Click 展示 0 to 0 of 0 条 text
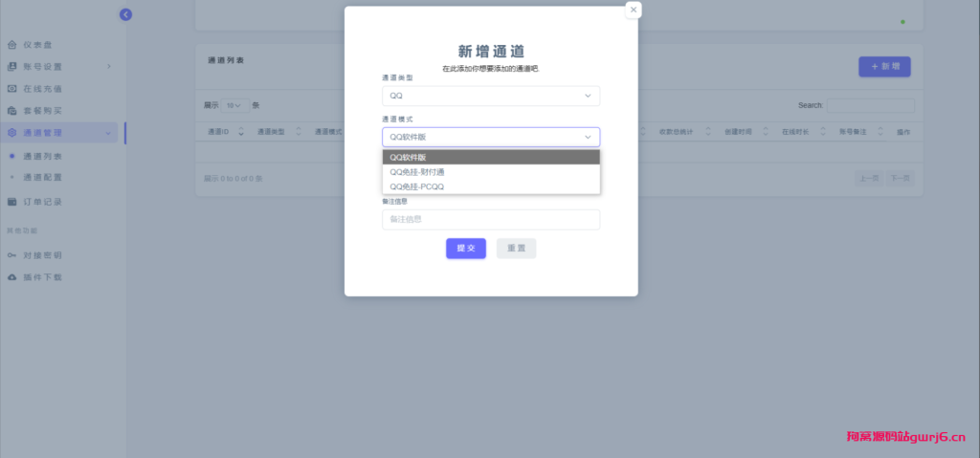This screenshot has width=980, height=458. coord(234,179)
